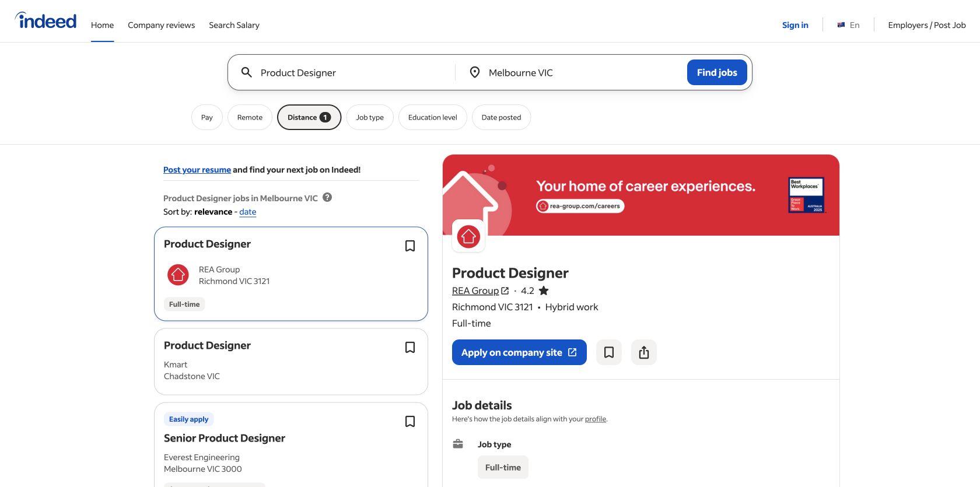Save job using the detail pane bookmark button
Viewport: 980px width, 487px height.
(609, 352)
